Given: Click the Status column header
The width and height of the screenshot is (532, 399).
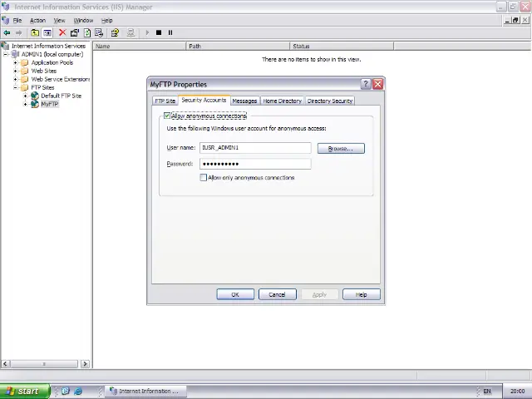Looking at the screenshot, I should [342, 47].
